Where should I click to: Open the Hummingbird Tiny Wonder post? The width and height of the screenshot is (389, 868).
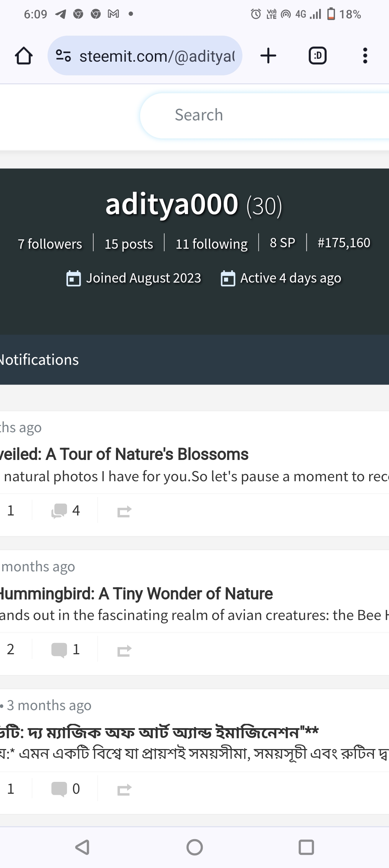coord(136,593)
